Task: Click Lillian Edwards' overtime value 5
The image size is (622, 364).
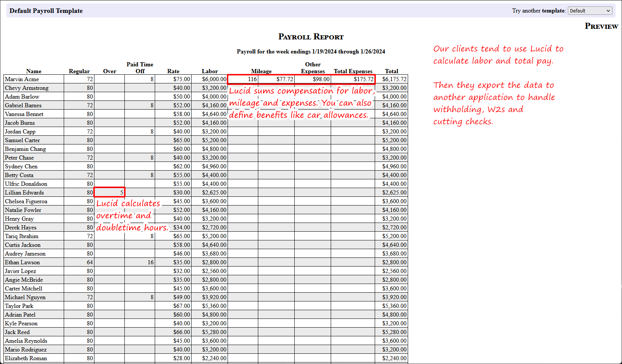Action: click(109, 193)
